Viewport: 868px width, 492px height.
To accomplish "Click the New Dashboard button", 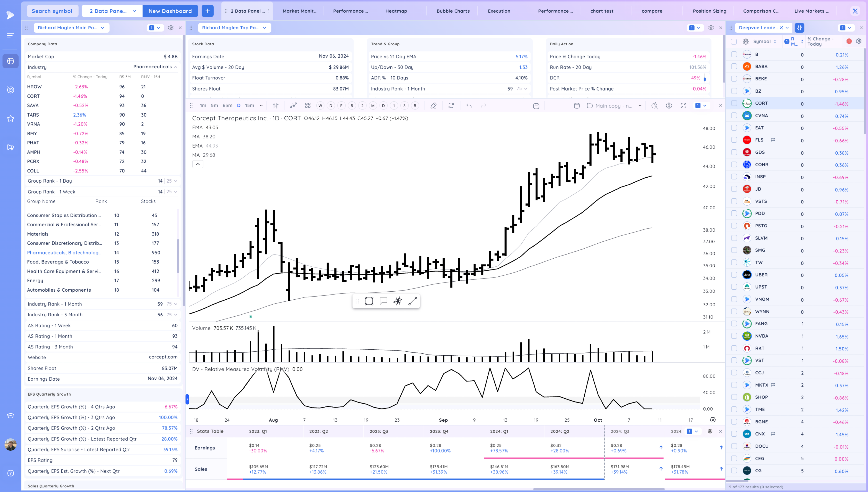I will [x=170, y=11].
